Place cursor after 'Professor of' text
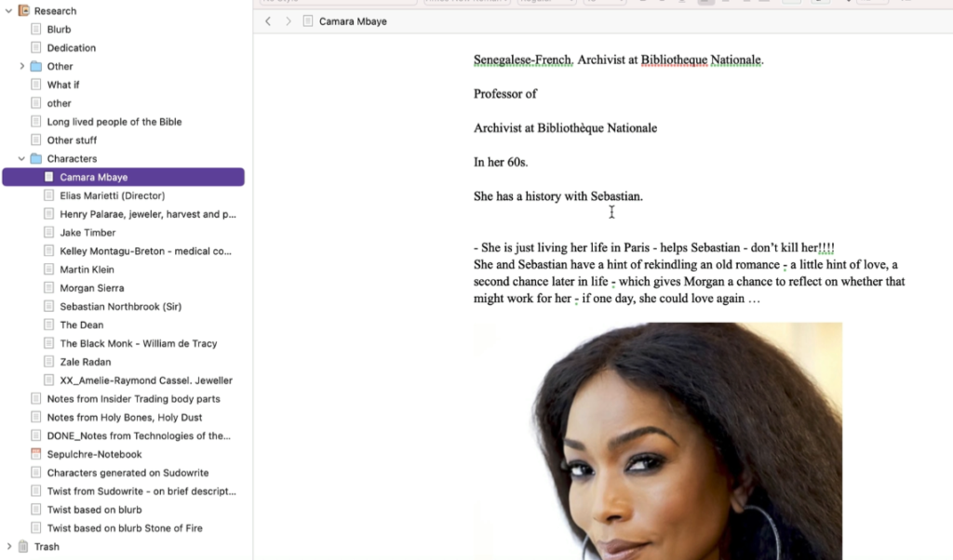The width and height of the screenshot is (953, 560). point(538,94)
